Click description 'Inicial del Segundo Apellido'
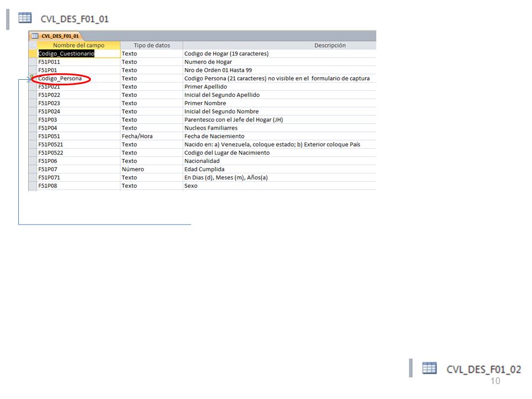 222,95
